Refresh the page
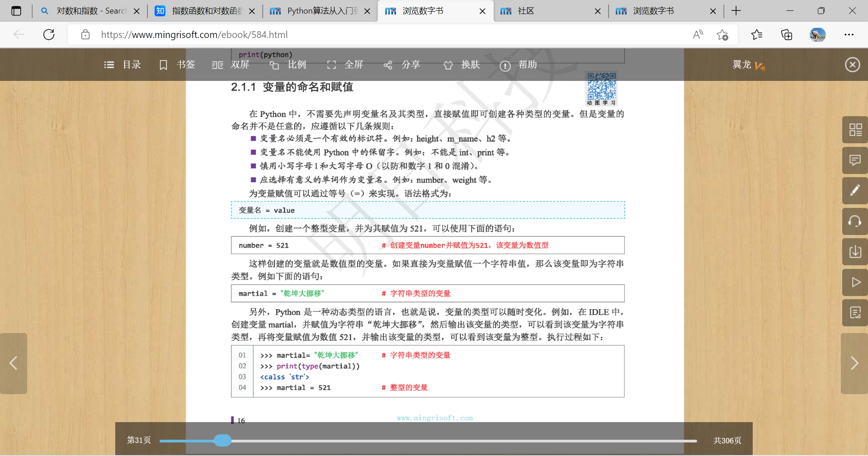868x456 pixels. pyautogui.click(x=49, y=34)
